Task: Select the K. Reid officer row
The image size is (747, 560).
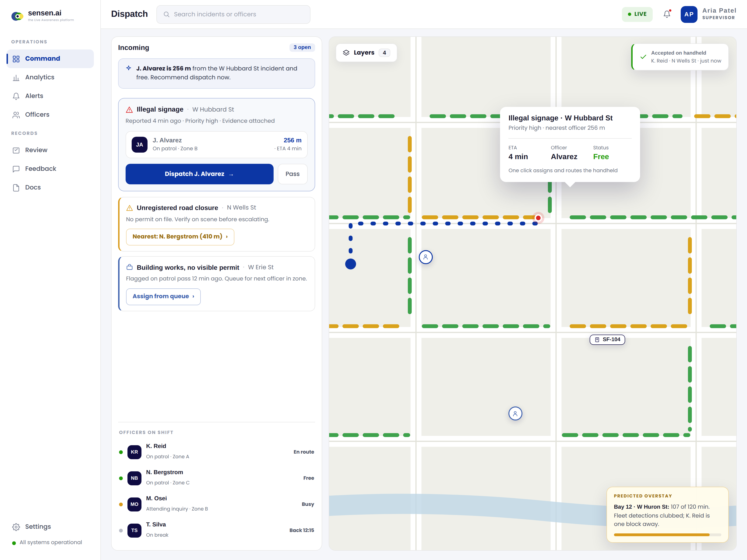Action: [216, 452]
